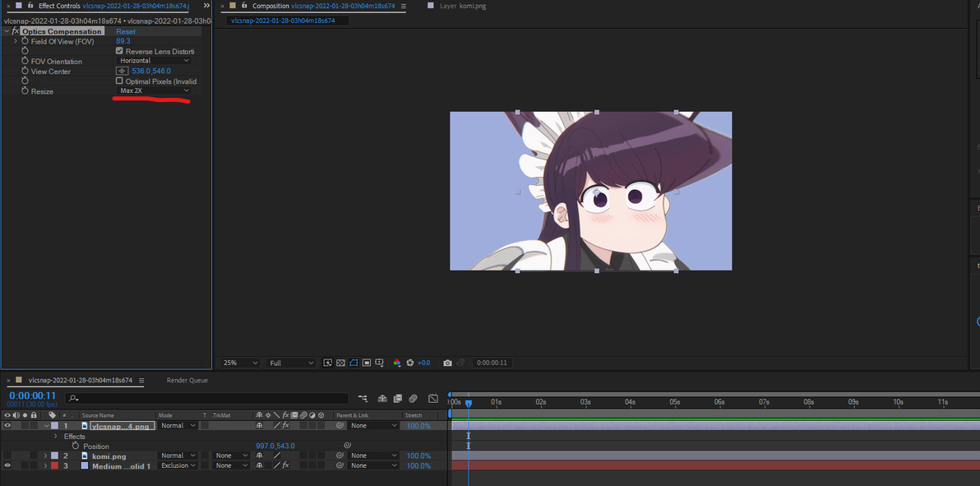Open Parent None dropdown for layer 1
Screen dimensions: 980x486
[374, 425]
